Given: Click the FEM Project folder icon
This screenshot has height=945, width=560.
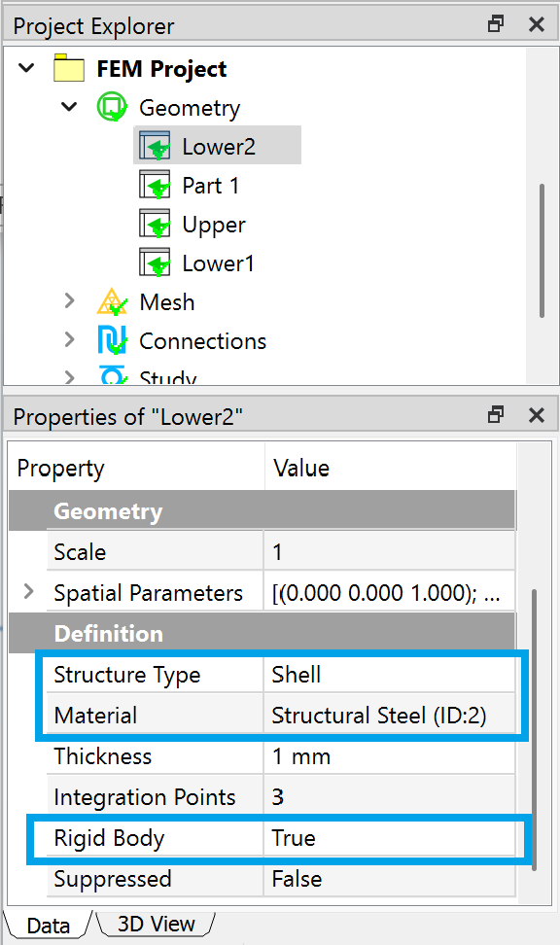Looking at the screenshot, I should tap(69, 67).
